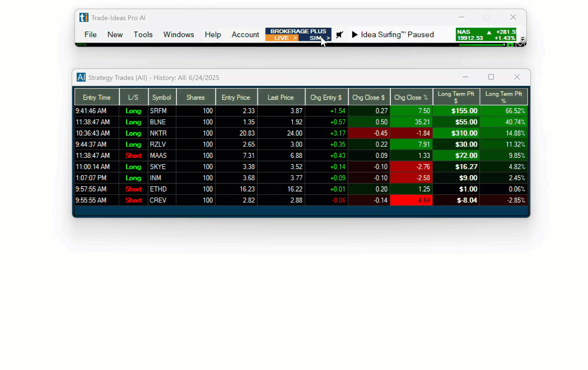Click the Long label in NKTR row

tap(133, 133)
